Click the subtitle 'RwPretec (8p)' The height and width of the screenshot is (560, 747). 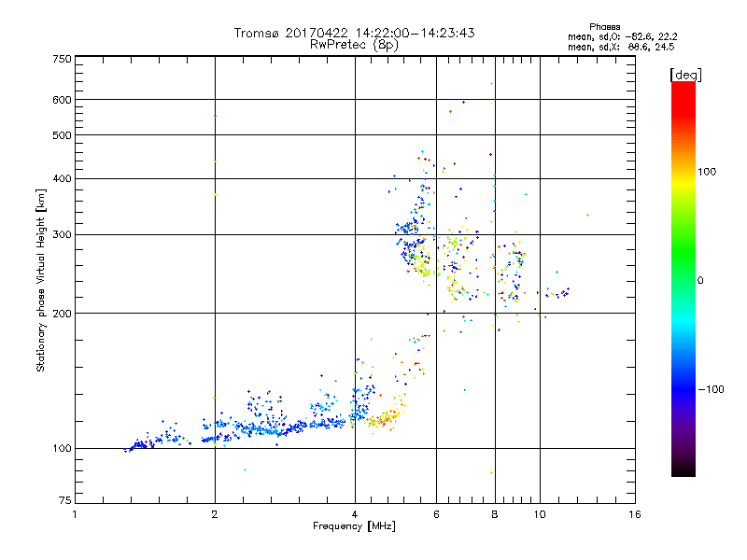pyautogui.click(x=354, y=45)
